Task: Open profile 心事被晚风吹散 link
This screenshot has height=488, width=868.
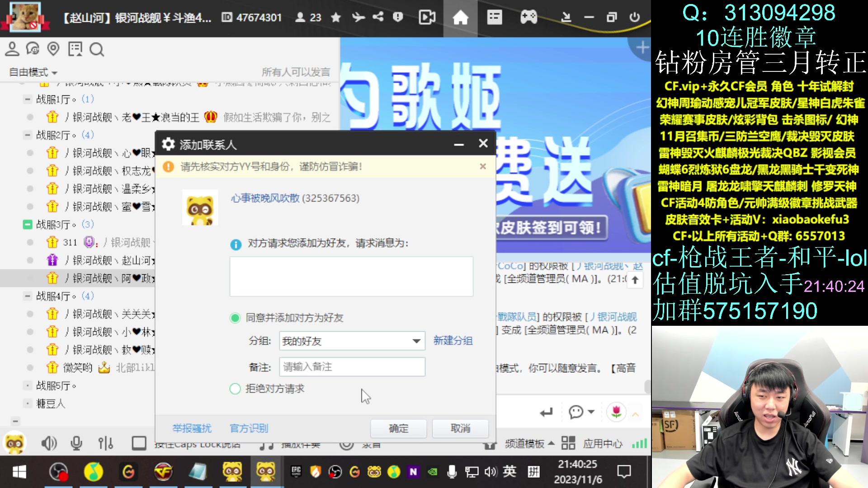Action: [x=265, y=198]
